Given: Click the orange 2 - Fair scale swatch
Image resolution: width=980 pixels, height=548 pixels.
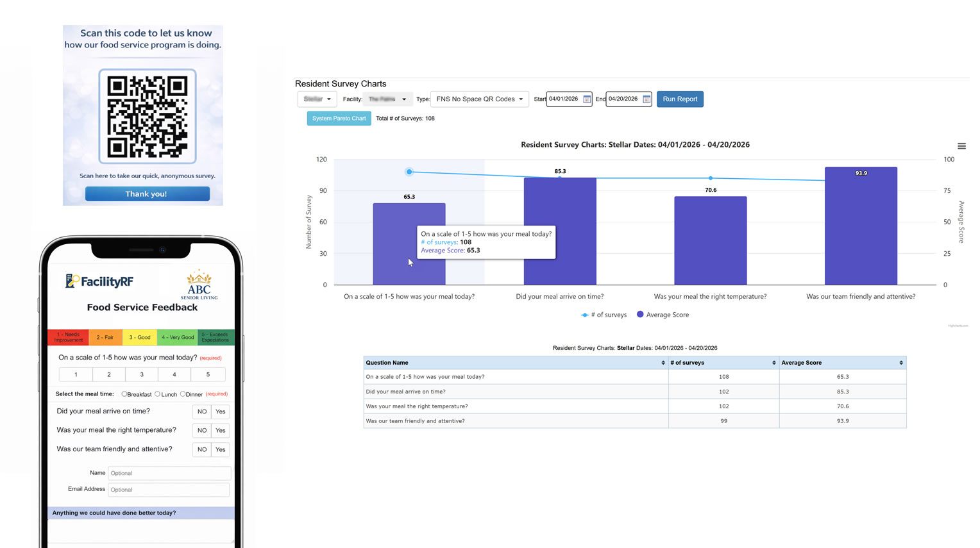Looking at the screenshot, I should click(x=105, y=337).
